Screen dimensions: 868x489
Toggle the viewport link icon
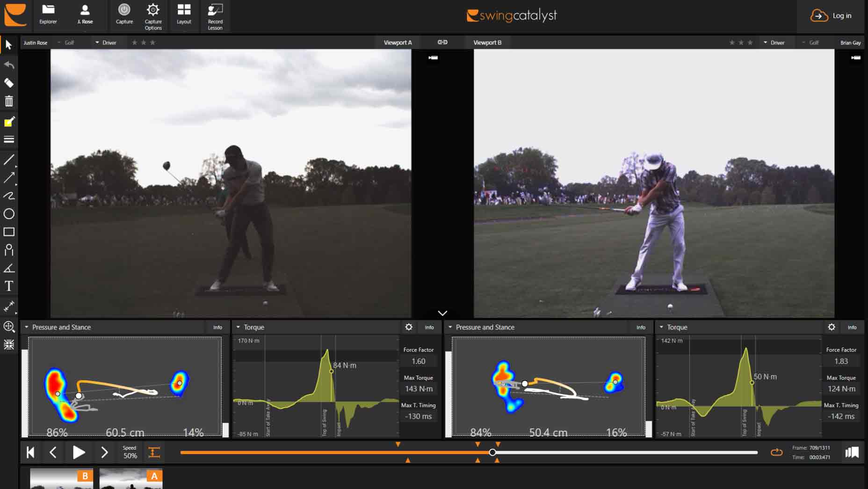[x=442, y=42]
